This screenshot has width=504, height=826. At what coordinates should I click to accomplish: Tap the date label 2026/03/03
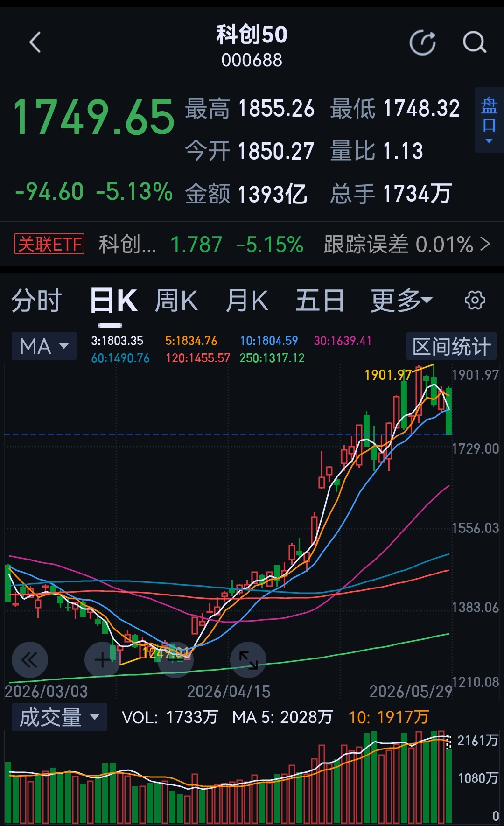click(x=46, y=691)
